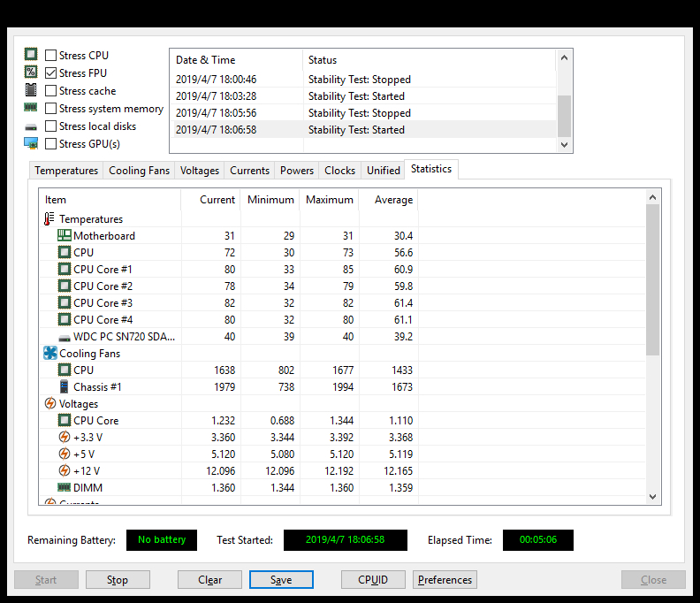Click the CPU Core #3 chip icon
This screenshot has width=700, height=603.
(x=65, y=303)
